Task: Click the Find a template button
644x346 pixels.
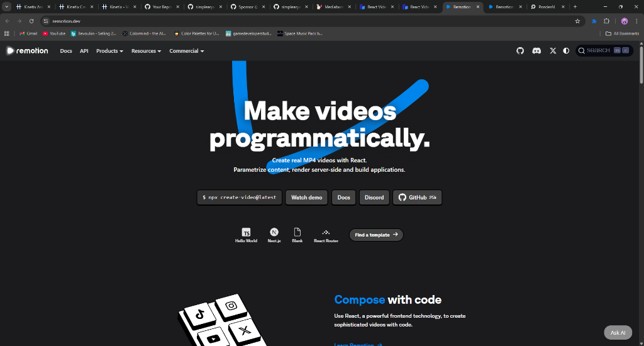Action: [x=376, y=235]
